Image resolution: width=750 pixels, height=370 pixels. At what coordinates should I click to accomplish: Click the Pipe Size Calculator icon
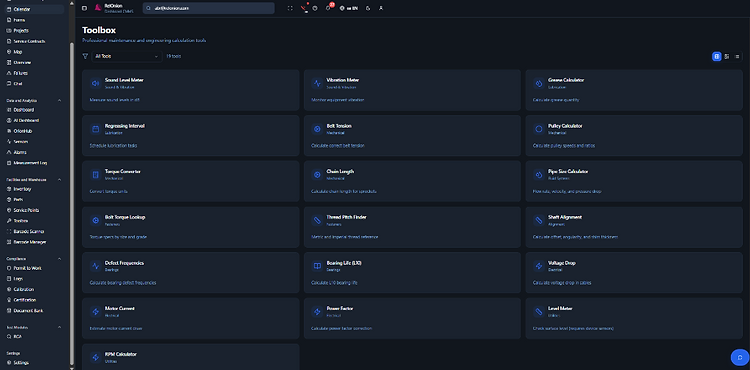coord(539,174)
